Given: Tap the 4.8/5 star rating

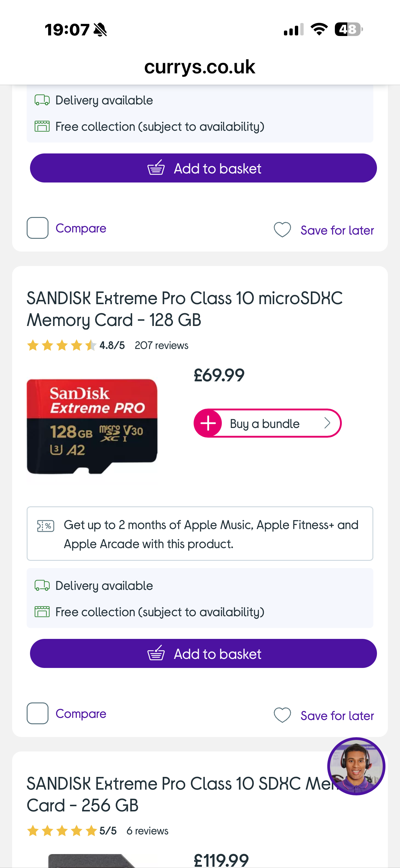Looking at the screenshot, I should (x=76, y=345).
